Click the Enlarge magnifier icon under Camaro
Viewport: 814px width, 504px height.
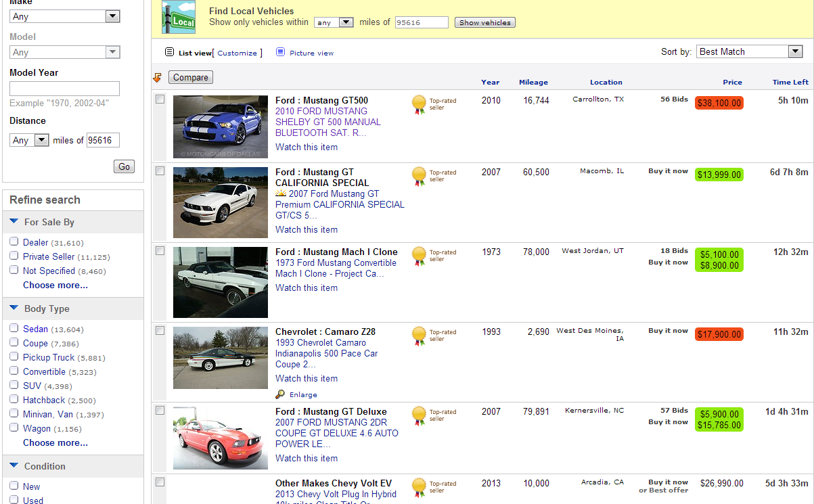click(x=280, y=394)
